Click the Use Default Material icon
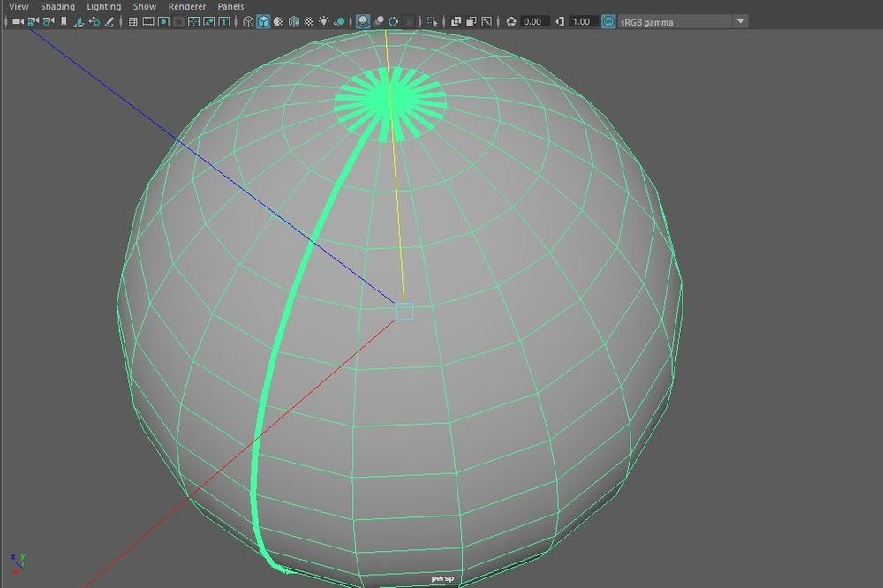The image size is (883, 588). point(278,21)
